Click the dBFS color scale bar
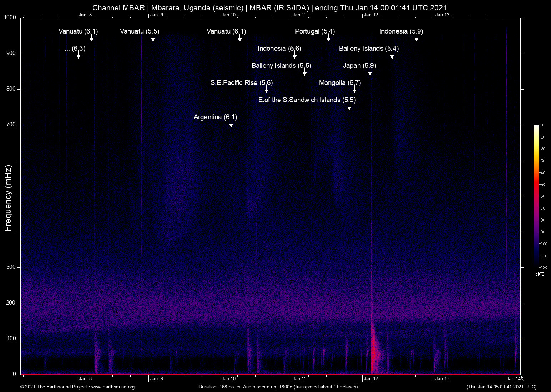 (536, 196)
